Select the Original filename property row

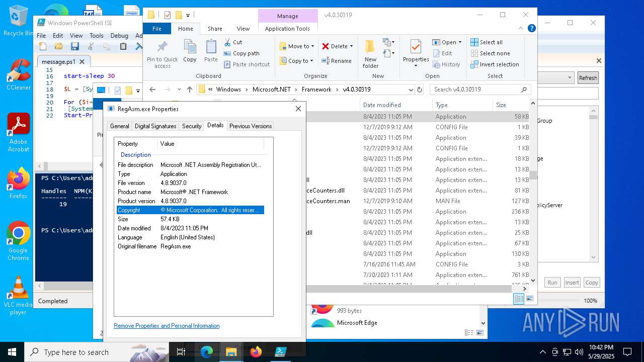coord(190,246)
